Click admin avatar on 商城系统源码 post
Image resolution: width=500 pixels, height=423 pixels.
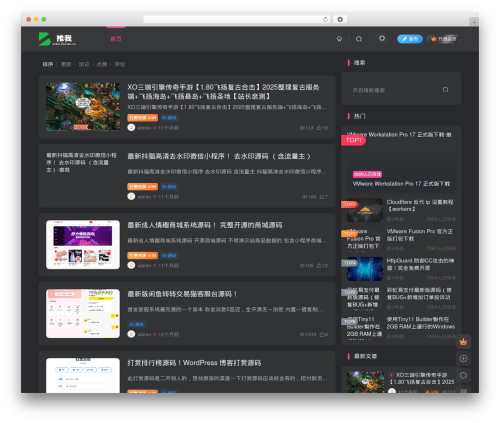[131, 266]
